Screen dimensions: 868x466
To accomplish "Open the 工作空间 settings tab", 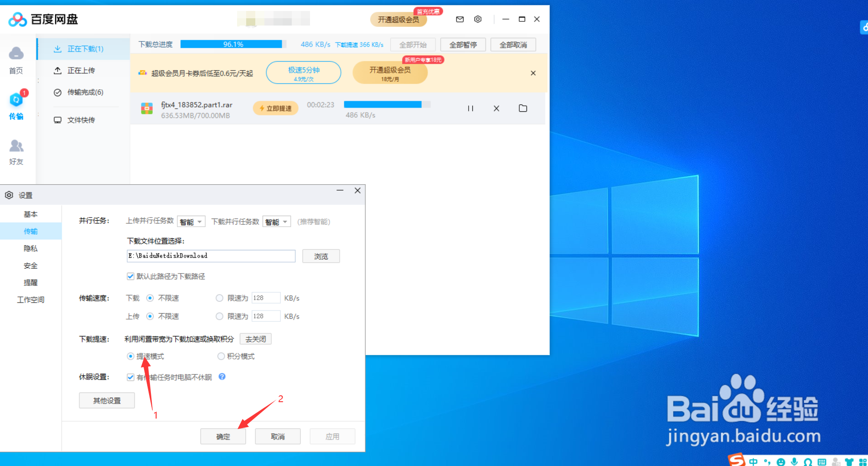I will tap(31, 300).
